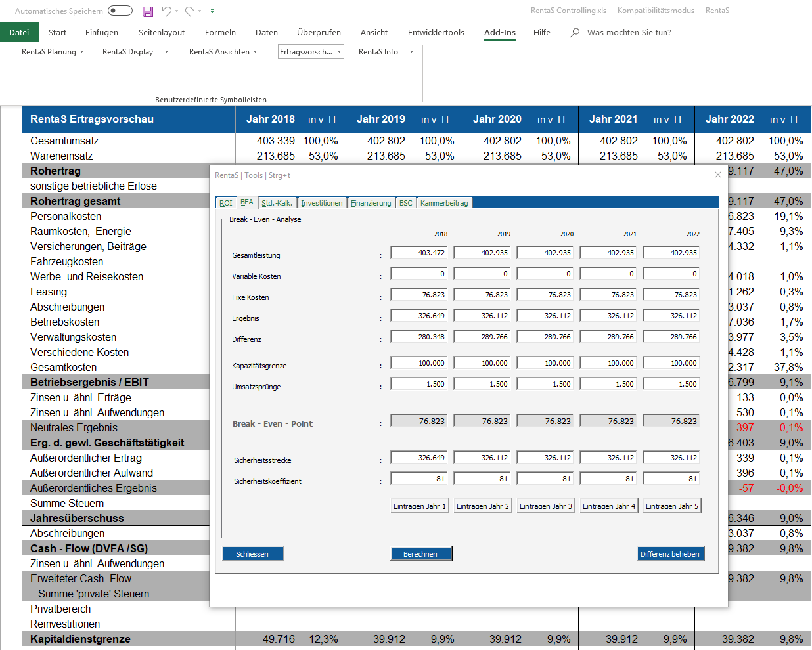Screen dimensions: 812x650
Task: Click the Eintragen Jahr 3 button
Action: [x=546, y=506]
